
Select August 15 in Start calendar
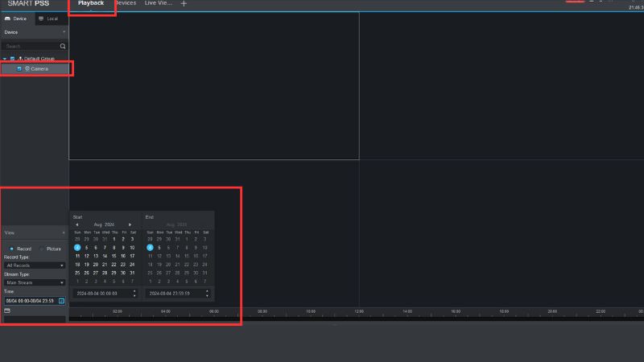coord(114,256)
